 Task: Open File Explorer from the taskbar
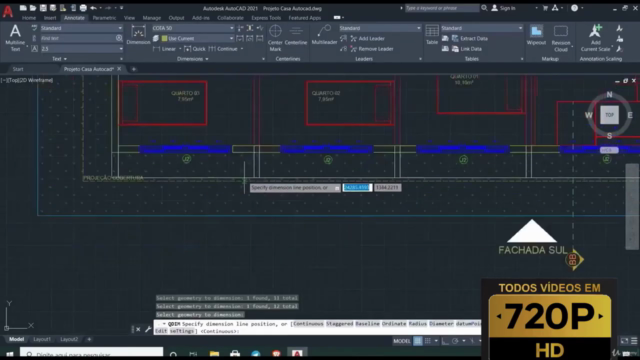click(x=214, y=354)
